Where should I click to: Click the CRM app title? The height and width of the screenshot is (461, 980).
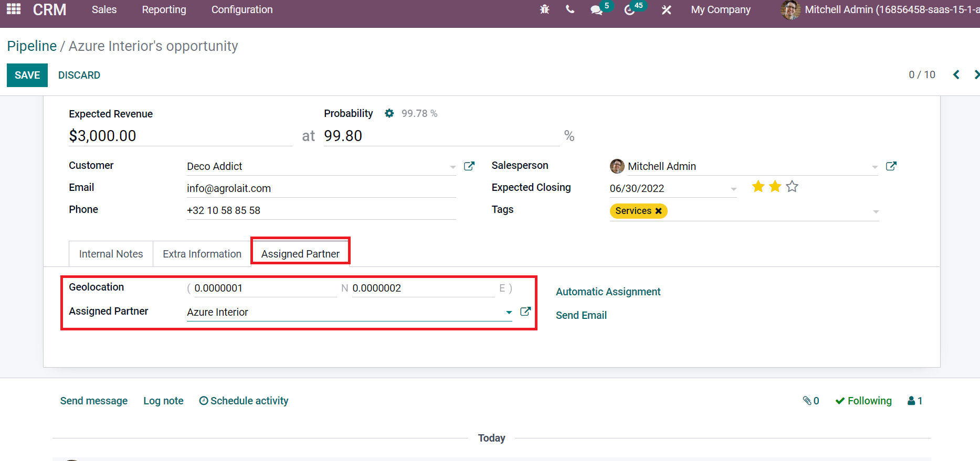click(x=50, y=9)
